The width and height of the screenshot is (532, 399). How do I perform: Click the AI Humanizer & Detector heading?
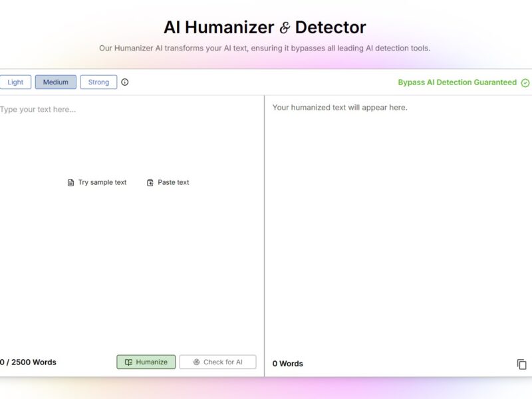coord(265,27)
